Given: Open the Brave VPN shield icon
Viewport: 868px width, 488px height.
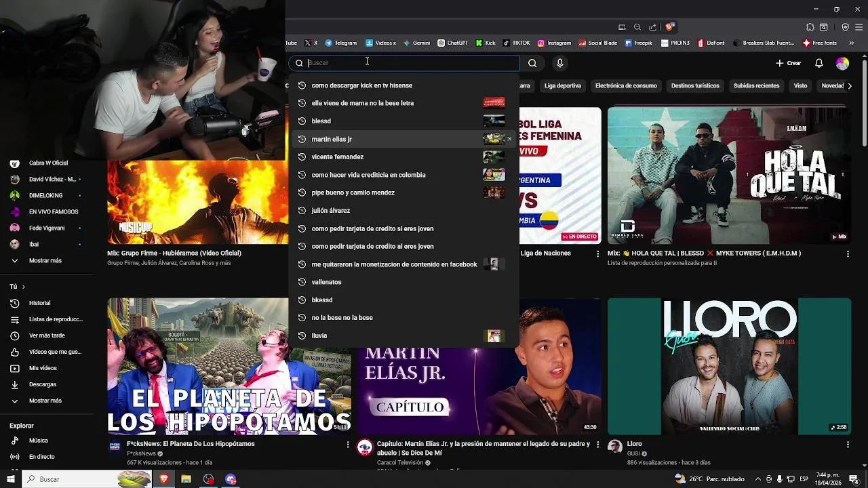Looking at the screenshot, I should pyautogui.click(x=845, y=27).
